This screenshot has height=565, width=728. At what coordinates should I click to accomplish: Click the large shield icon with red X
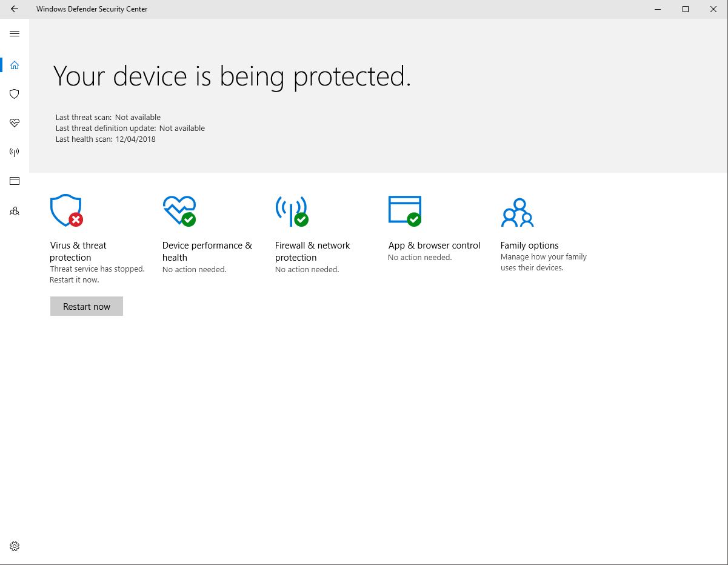point(67,210)
